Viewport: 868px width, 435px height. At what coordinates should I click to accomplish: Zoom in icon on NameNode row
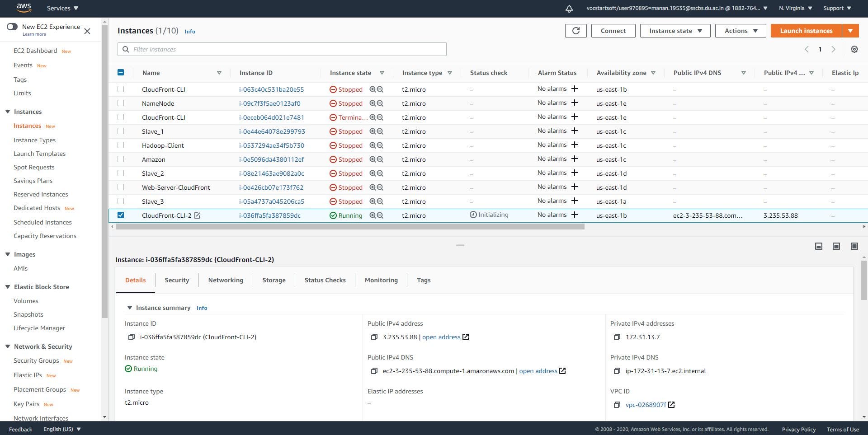373,103
